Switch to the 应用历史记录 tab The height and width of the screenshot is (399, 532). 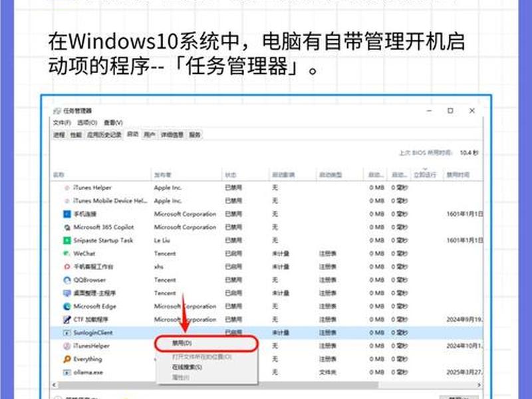click(104, 135)
